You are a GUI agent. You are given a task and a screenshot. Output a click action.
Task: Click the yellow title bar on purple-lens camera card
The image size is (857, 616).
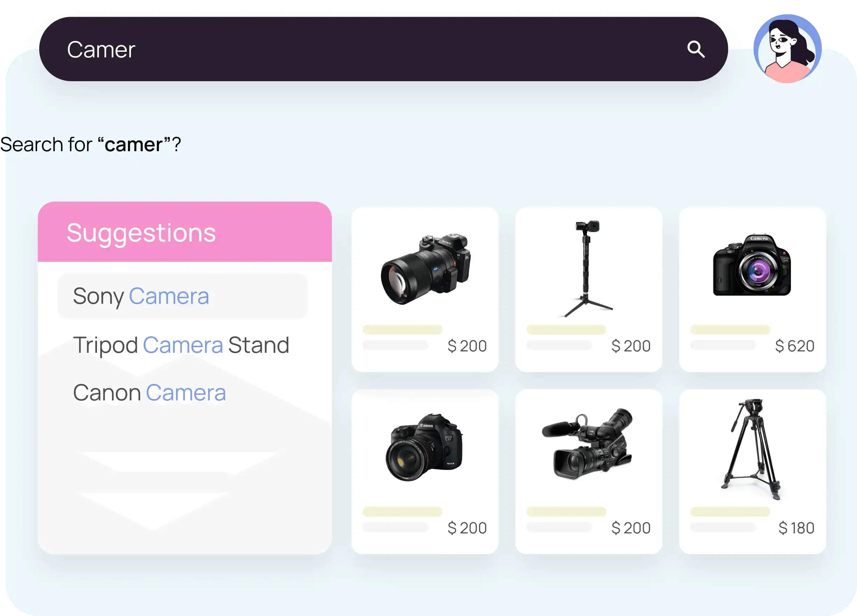click(730, 329)
